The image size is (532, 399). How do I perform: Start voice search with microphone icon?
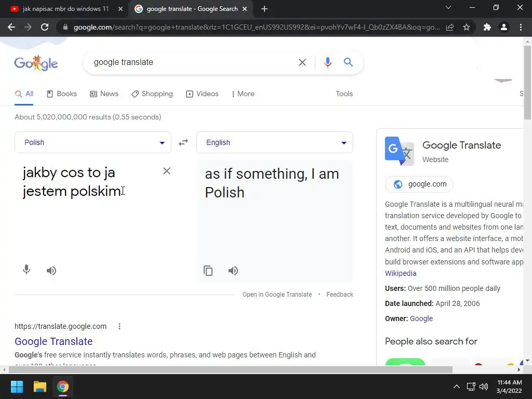tap(327, 62)
